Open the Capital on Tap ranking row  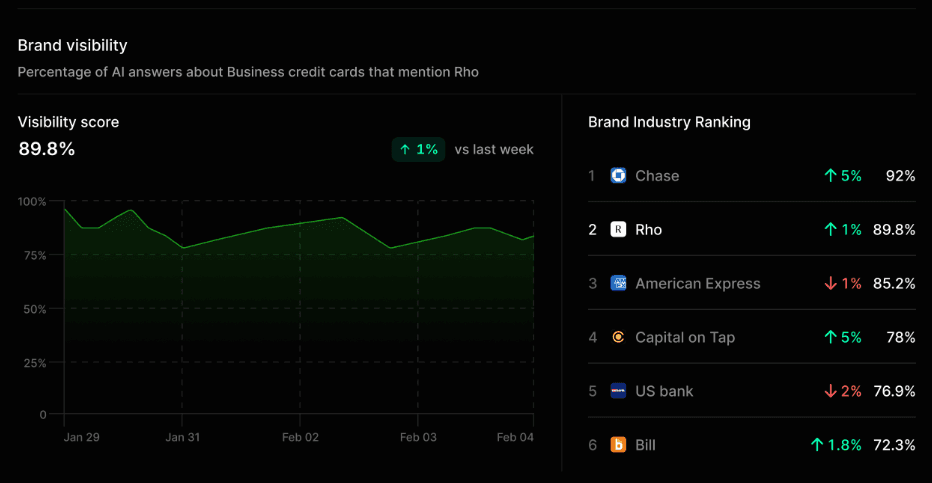(751, 337)
